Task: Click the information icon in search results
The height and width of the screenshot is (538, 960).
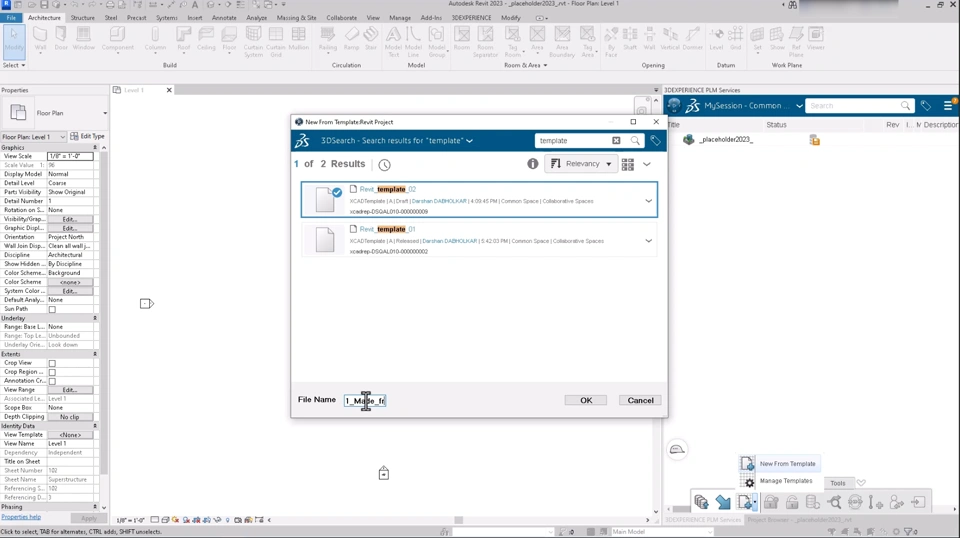Action: point(533,163)
